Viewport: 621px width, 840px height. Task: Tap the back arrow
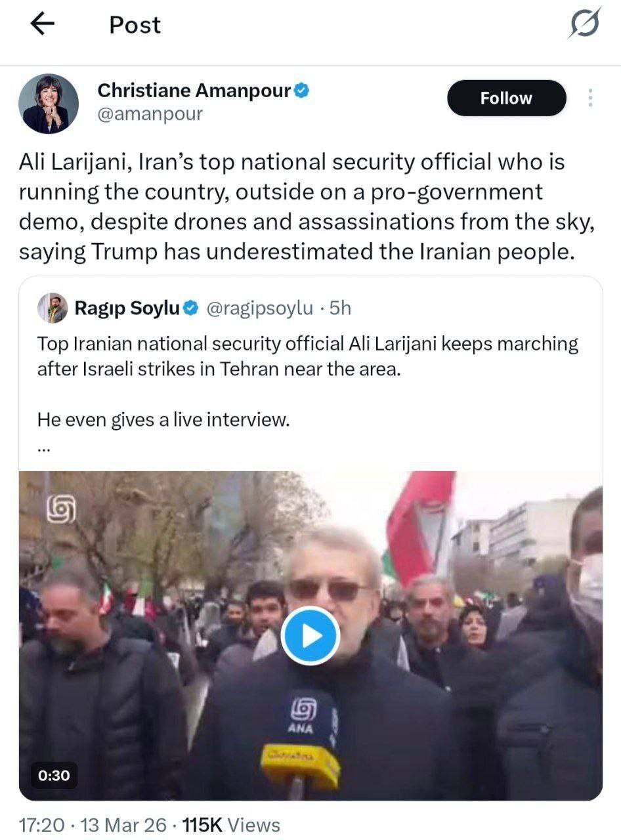[x=43, y=25]
